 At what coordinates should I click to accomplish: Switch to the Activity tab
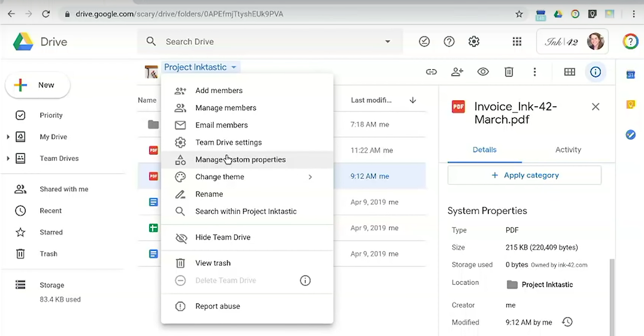[x=568, y=150]
